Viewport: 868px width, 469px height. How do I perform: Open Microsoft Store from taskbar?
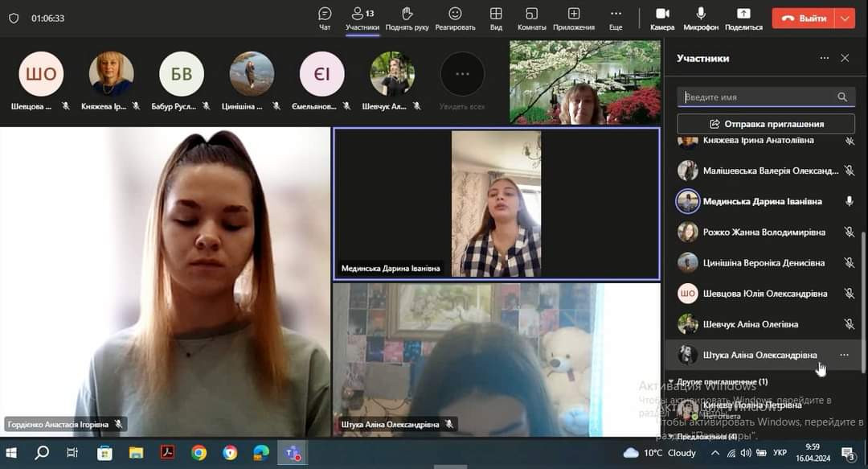(x=104, y=453)
